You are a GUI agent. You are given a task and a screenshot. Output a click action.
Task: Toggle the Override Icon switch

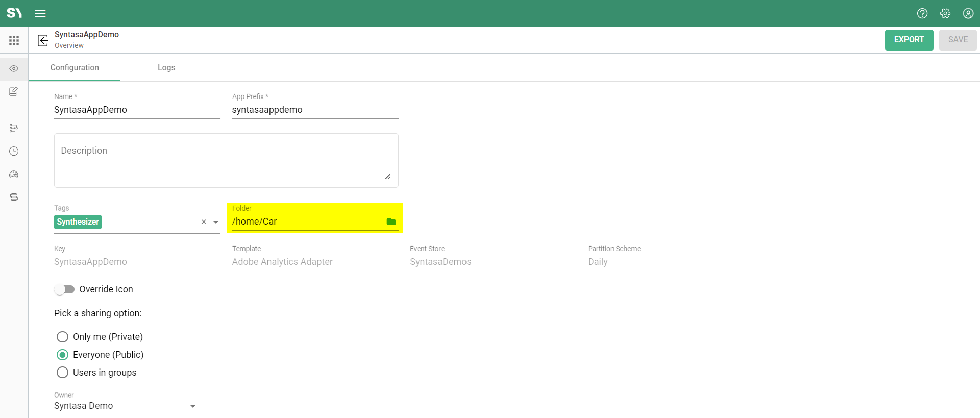tap(65, 289)
